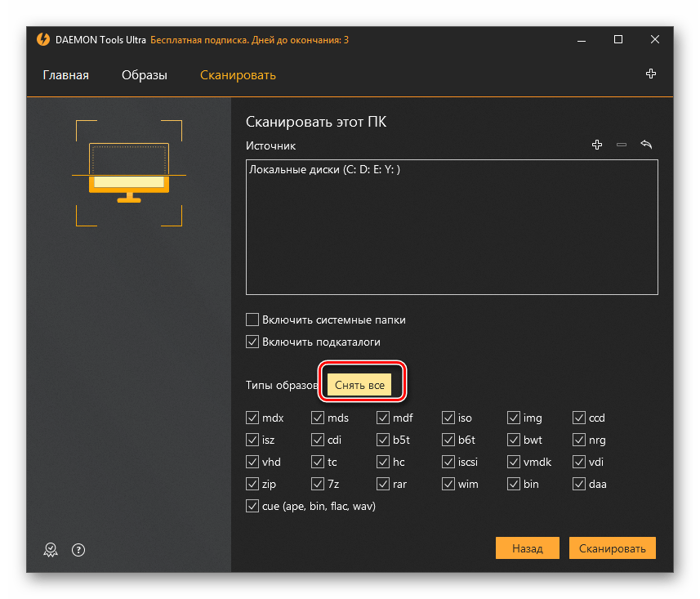Toggle the mdf checkbox
This screenshot has height=599, width=700.
click(x=382, y=418)
